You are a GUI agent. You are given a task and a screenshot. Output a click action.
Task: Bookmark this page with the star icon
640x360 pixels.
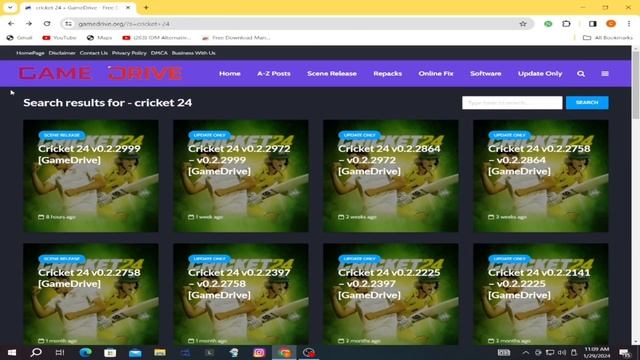click(523, 24)
